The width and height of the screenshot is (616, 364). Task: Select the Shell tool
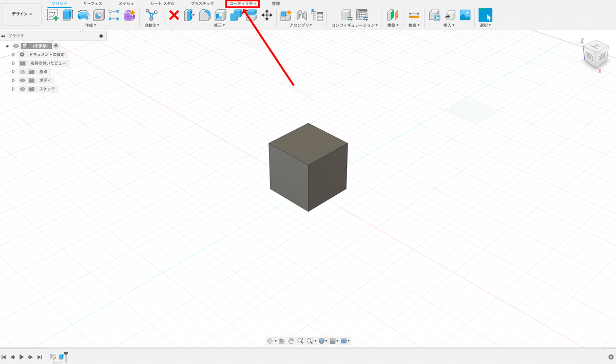coord(220,15)
